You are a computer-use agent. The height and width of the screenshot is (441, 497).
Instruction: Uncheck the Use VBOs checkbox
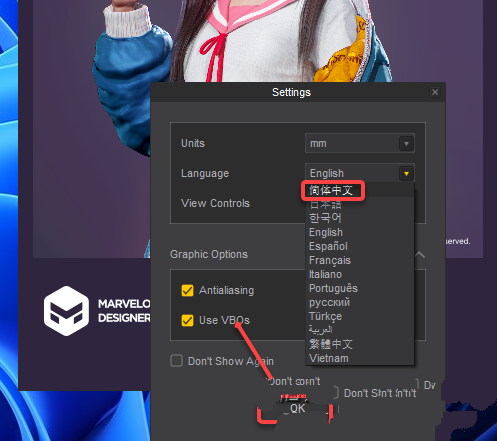pyautogui.click(x=187, y=320)
